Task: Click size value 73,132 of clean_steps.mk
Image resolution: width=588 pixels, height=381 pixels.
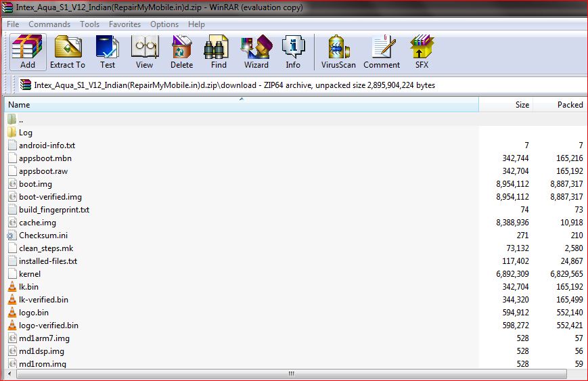Action: pos(518,248)
